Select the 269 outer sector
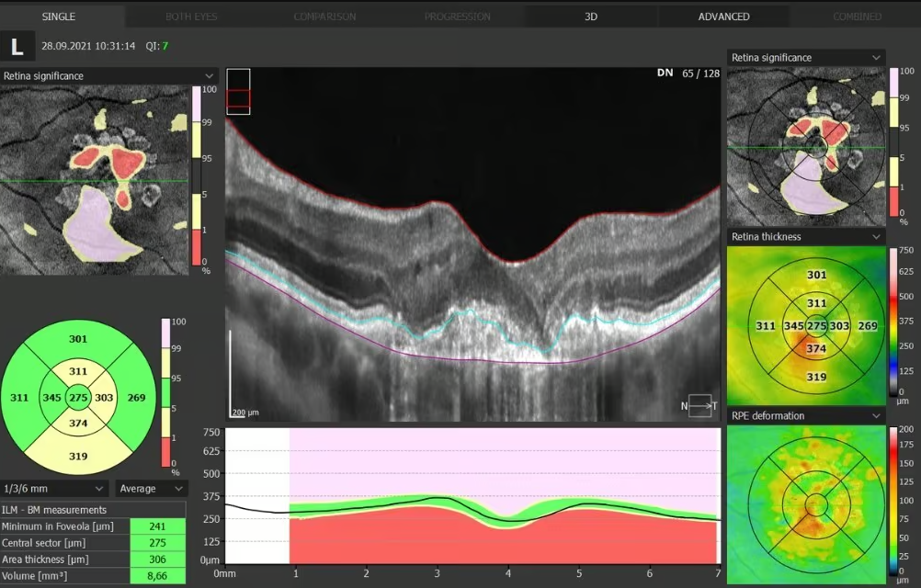 (x=136, y=397)
